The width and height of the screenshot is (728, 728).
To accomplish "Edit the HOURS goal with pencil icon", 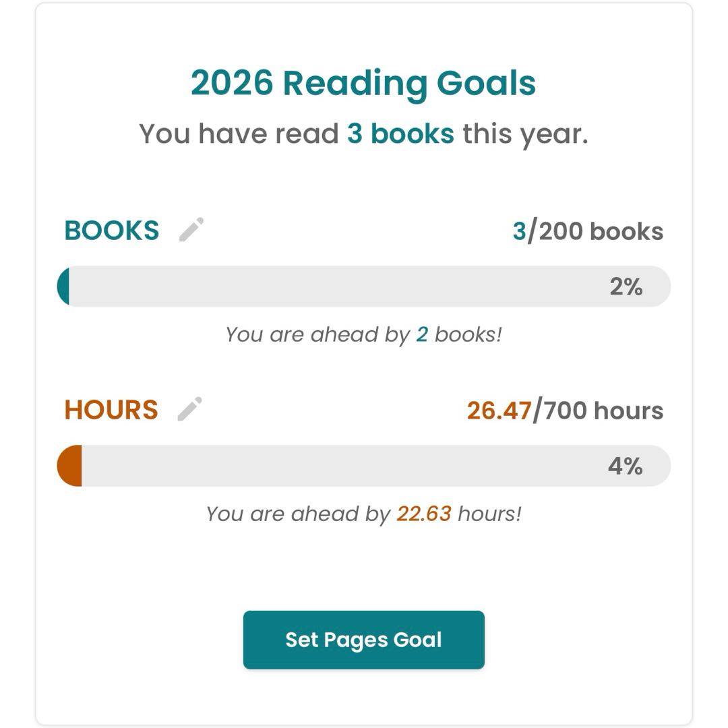I will [189, 409].
